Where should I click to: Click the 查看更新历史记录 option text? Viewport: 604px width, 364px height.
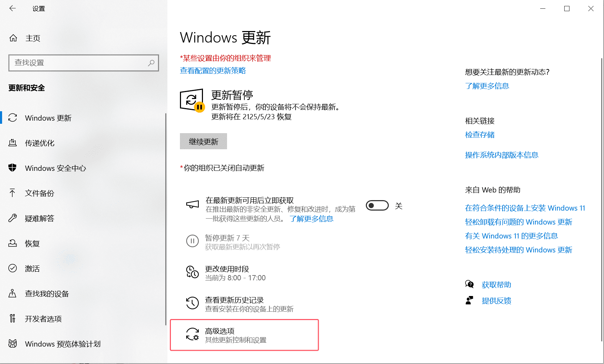pos(234,300)
